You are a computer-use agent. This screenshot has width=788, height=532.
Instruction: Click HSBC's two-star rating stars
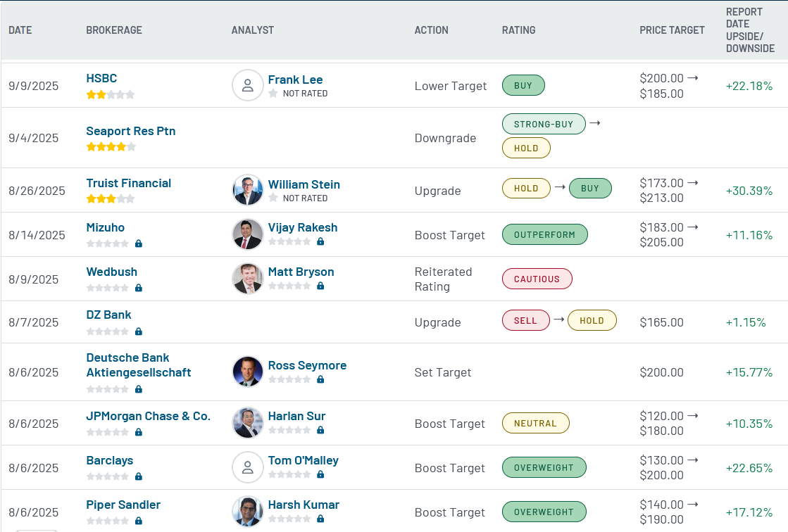tap(111, 94)
